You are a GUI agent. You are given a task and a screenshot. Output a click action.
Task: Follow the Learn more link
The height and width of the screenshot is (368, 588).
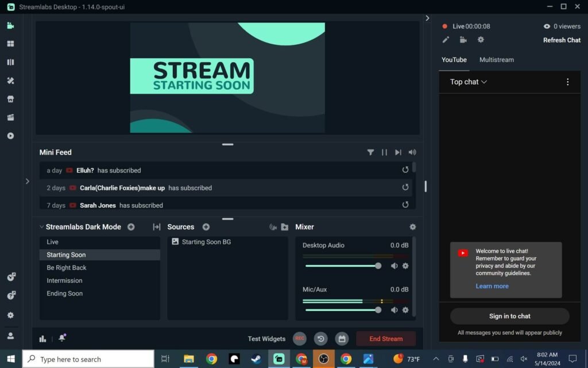(492, 286)
